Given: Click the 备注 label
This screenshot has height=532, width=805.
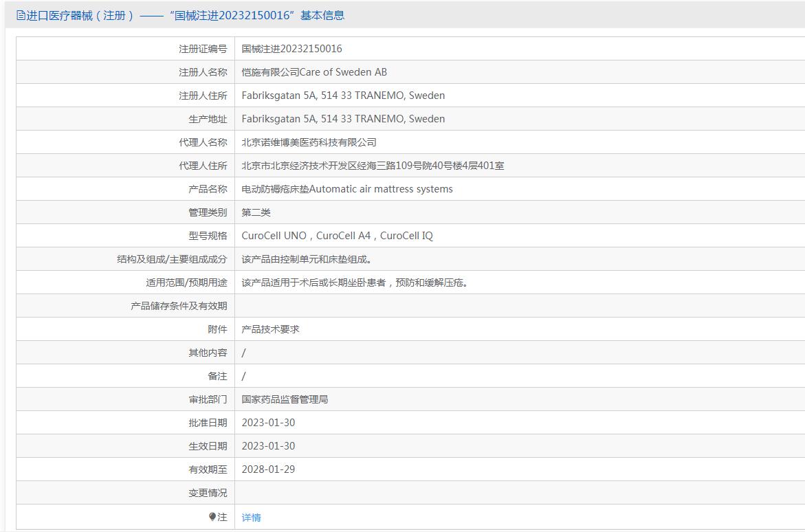Looking at the screenshot, I should (217, 376).
